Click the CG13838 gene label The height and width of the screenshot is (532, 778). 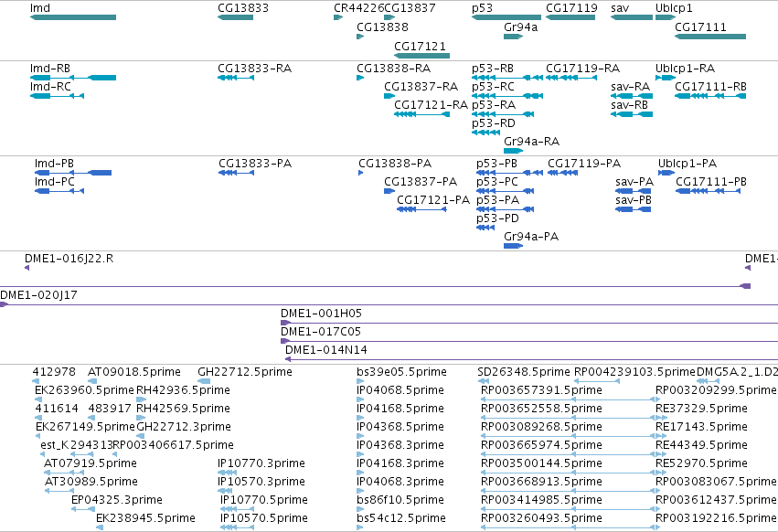coord(382,27)
